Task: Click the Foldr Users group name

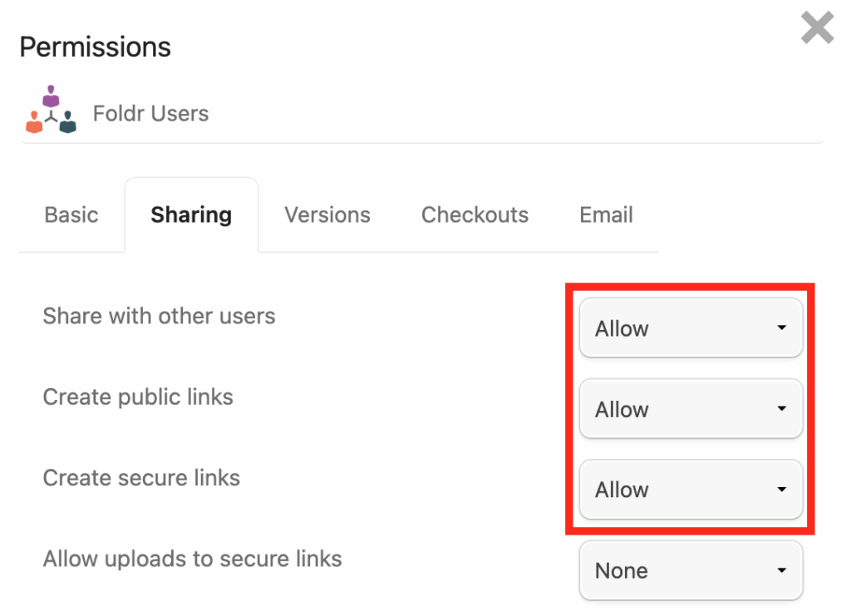Action: 150,114
